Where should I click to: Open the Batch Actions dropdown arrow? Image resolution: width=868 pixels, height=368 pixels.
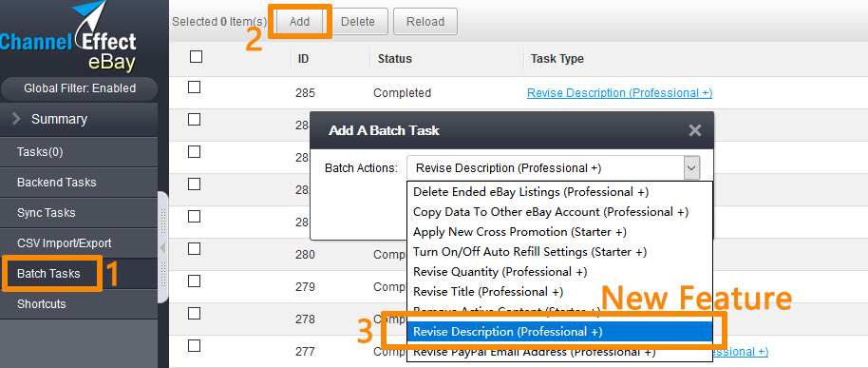tap(690, 168)
